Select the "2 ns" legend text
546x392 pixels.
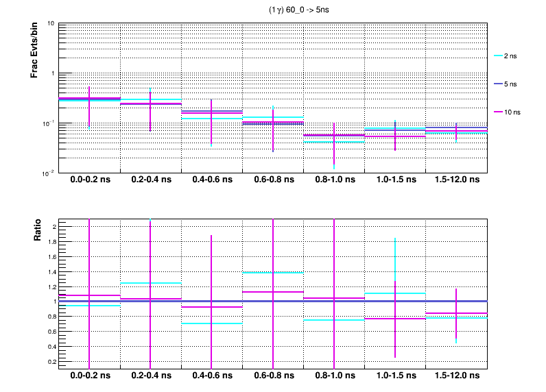tap(512, 56)
